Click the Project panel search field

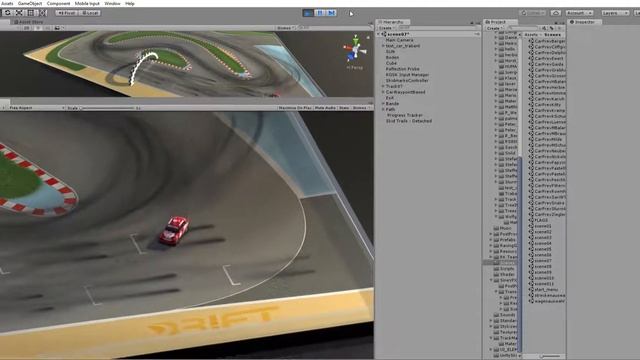point(524,28)
